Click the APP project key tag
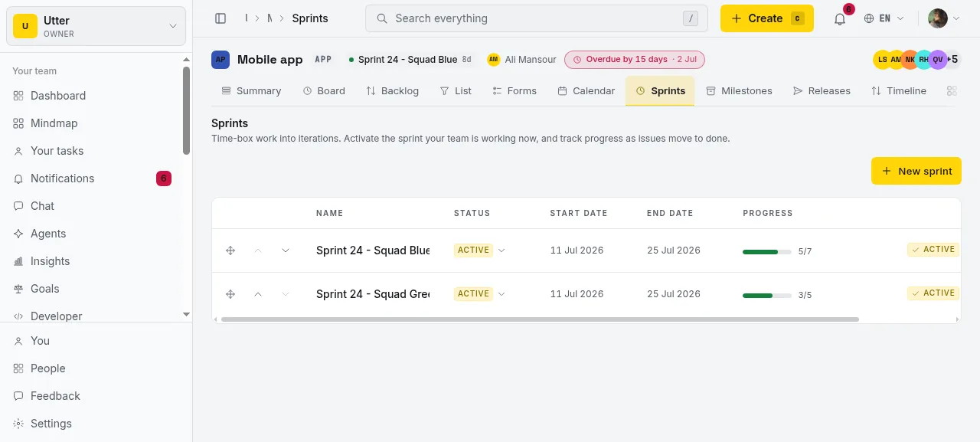This screenshot has width=980, height=442. pyautogui.click(x=323, y=60)
